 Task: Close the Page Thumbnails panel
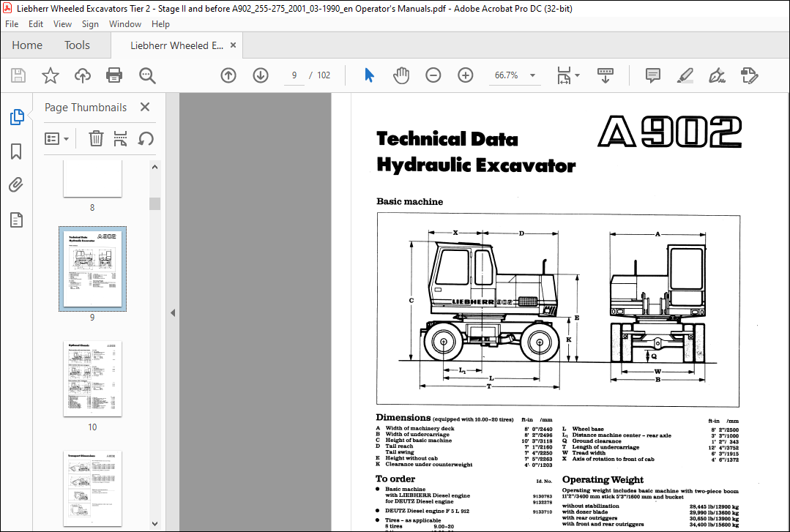[144, 107]
